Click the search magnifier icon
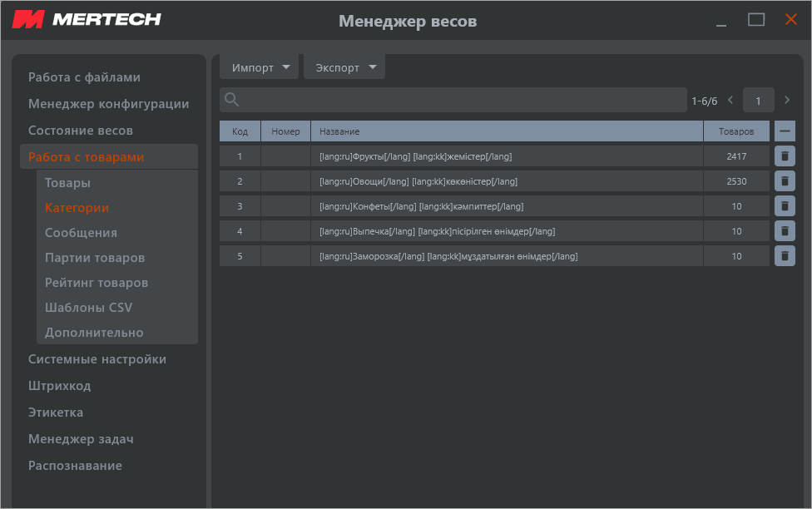Viewport: 812px width, 509px height. pos(232,100)
